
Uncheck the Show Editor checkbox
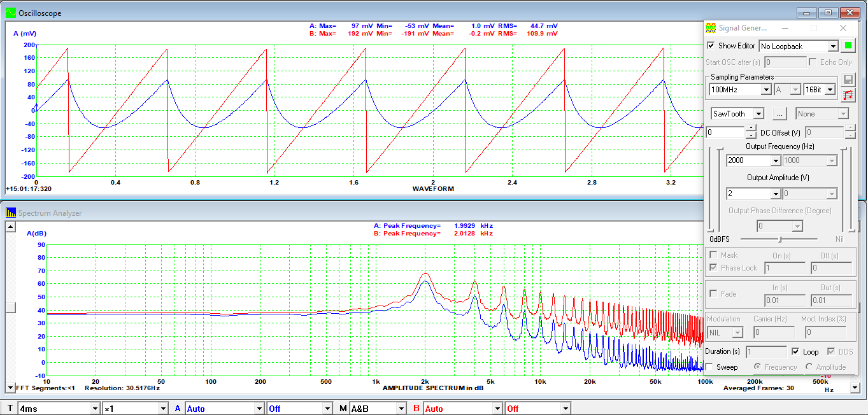[711, 46]
